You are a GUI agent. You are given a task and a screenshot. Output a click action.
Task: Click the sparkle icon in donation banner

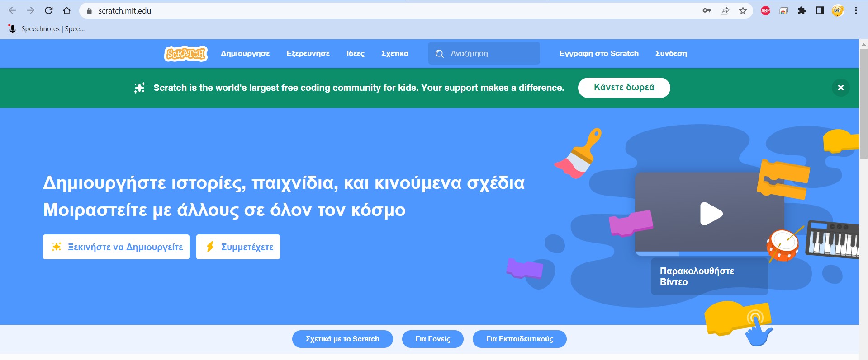click(x=139, y=88)
